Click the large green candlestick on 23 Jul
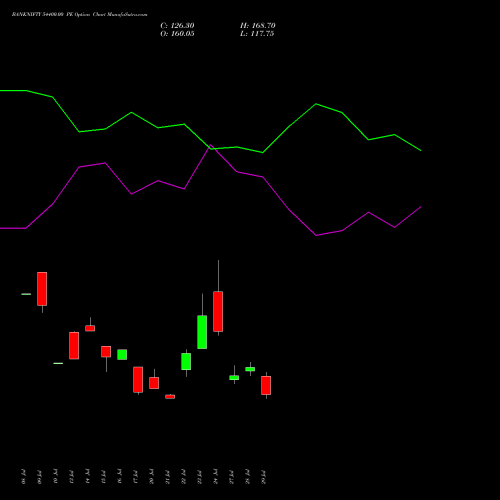The image size is (500, 500). (x=202, y=332)
